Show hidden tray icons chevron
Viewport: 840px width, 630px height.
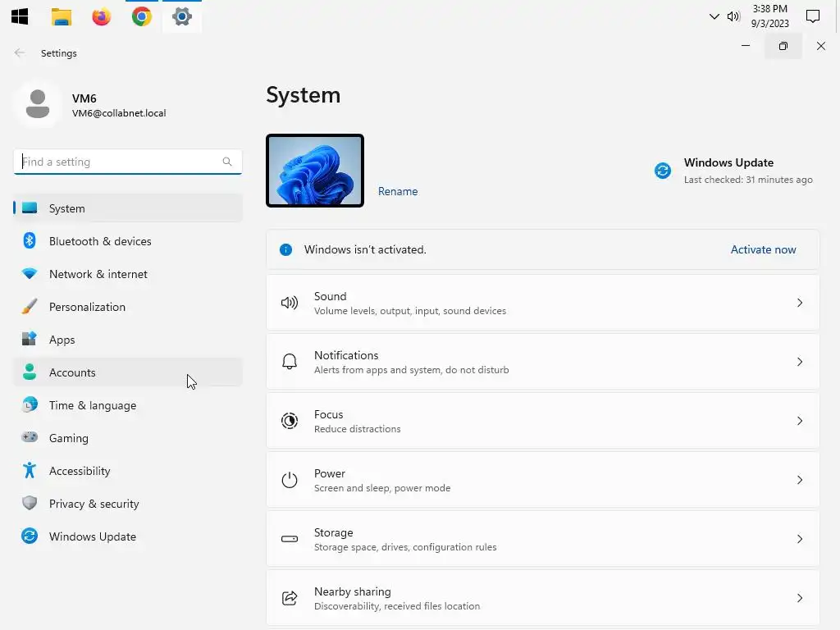(714, 16)
